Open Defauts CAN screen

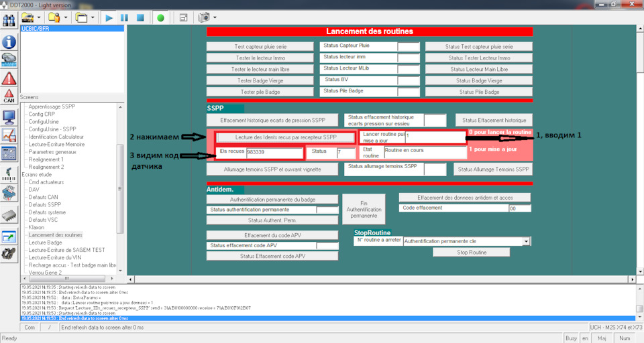click(43, 197)
